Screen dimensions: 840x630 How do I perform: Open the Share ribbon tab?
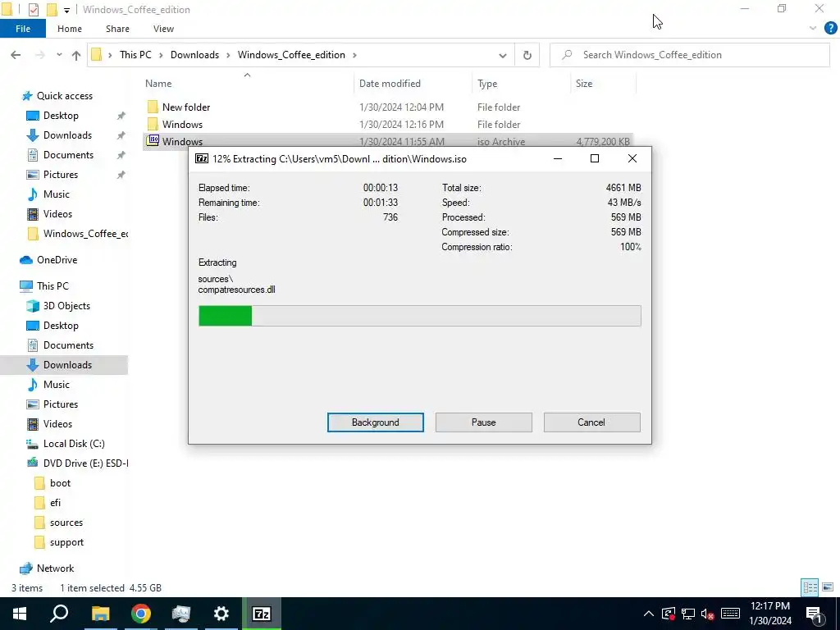pos(117,29)
